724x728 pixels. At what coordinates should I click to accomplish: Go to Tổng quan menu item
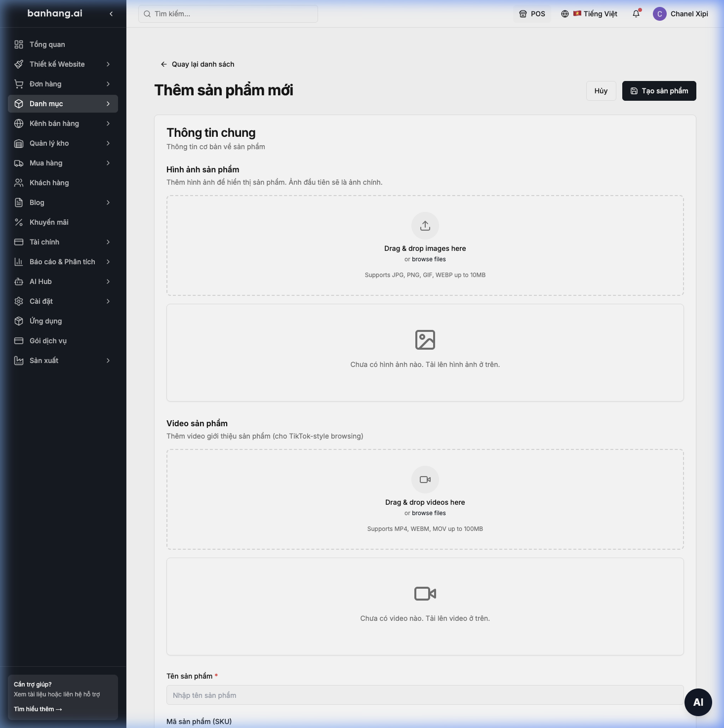coord(63,44)
